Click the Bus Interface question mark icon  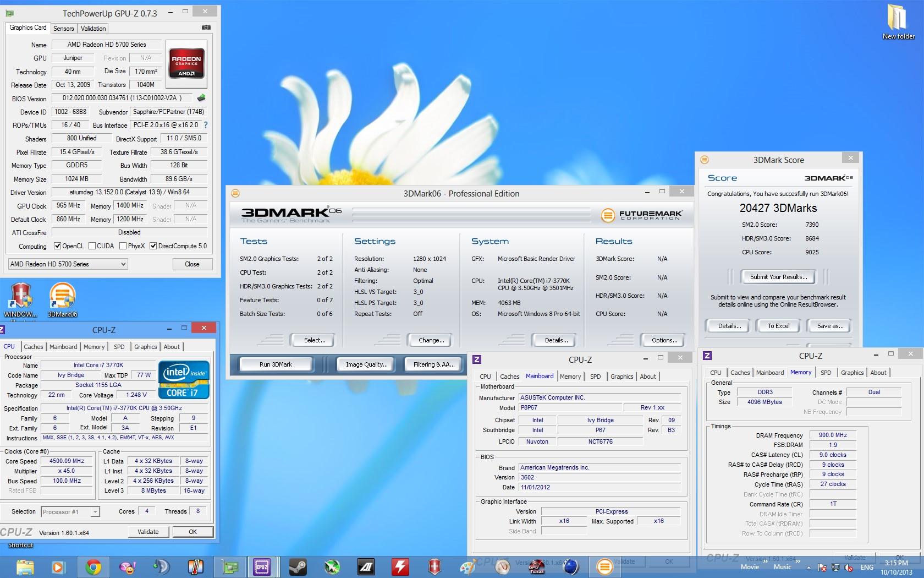pos(206,125)
